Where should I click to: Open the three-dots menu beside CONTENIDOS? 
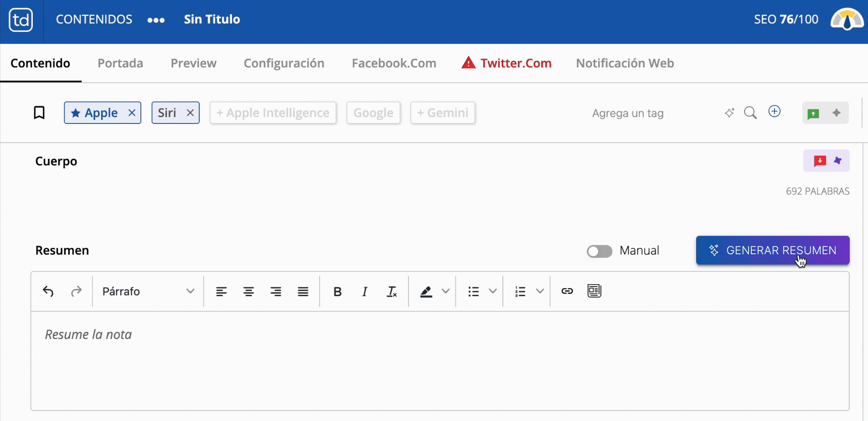pos(156,20)
